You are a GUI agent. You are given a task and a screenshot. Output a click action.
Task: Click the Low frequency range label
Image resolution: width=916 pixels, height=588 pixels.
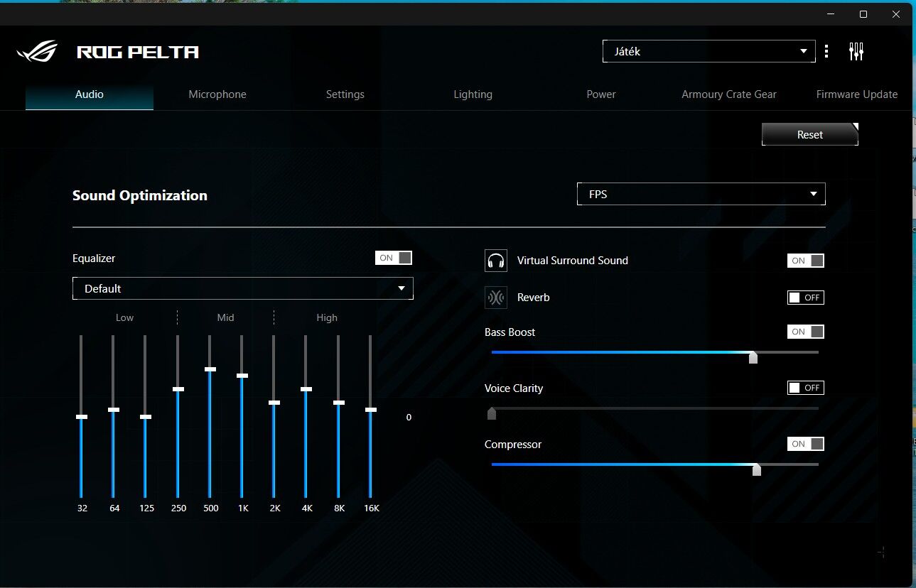[124, 317]
